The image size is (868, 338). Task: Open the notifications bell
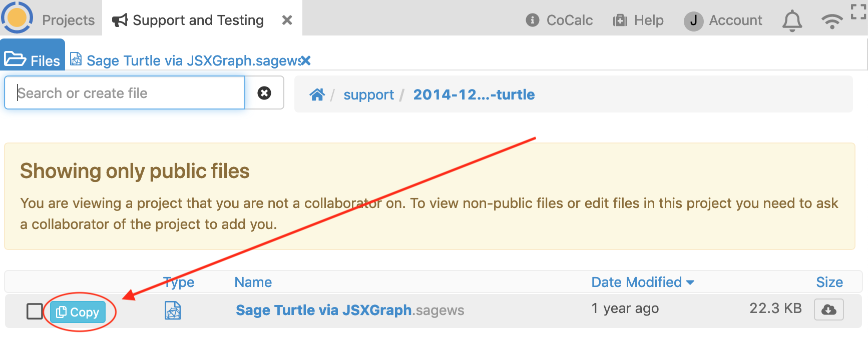click(x=792, y=21)
